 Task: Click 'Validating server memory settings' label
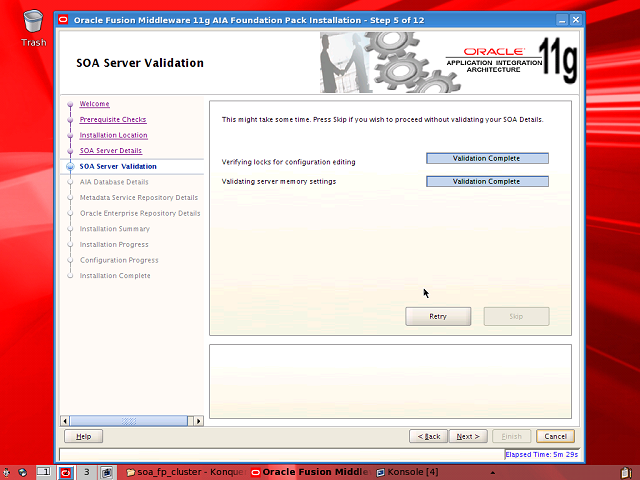(x=279, y=181)
